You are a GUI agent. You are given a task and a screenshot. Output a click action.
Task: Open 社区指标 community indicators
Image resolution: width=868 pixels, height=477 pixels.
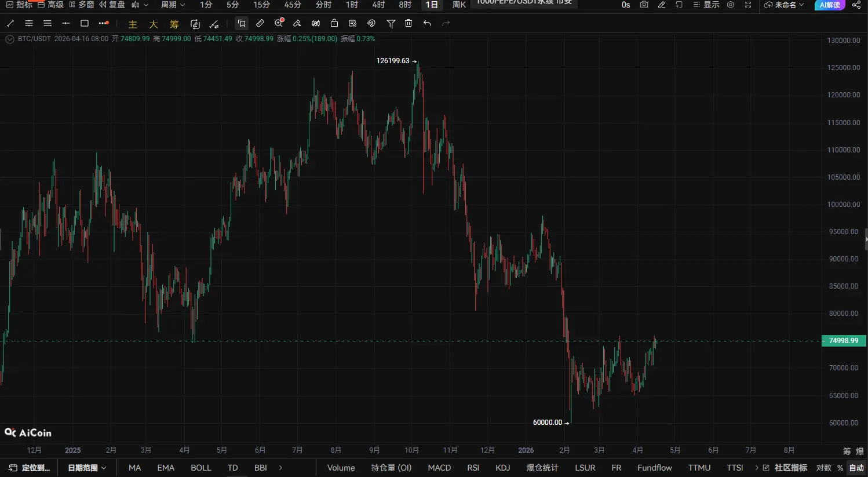[785, 468]
